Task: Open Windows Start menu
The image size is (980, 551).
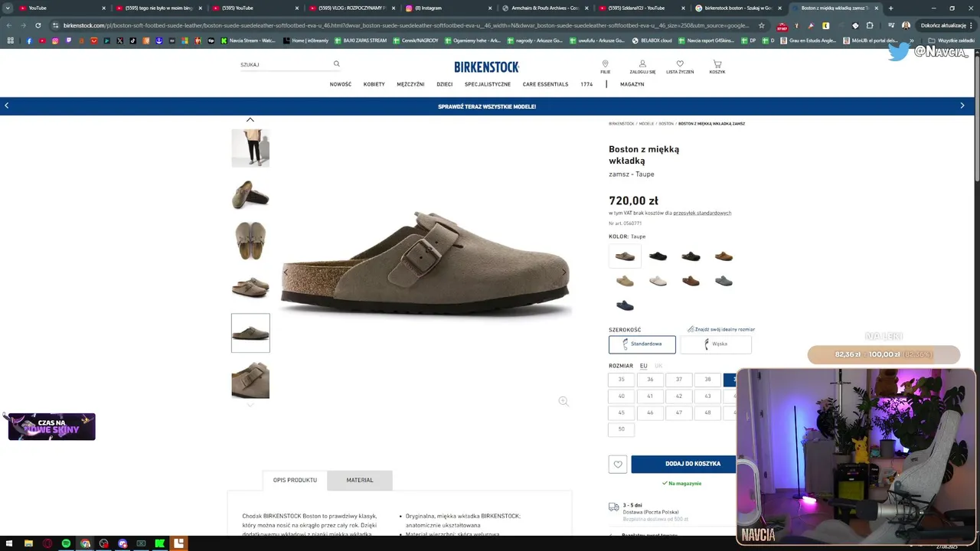Action: 8,543
